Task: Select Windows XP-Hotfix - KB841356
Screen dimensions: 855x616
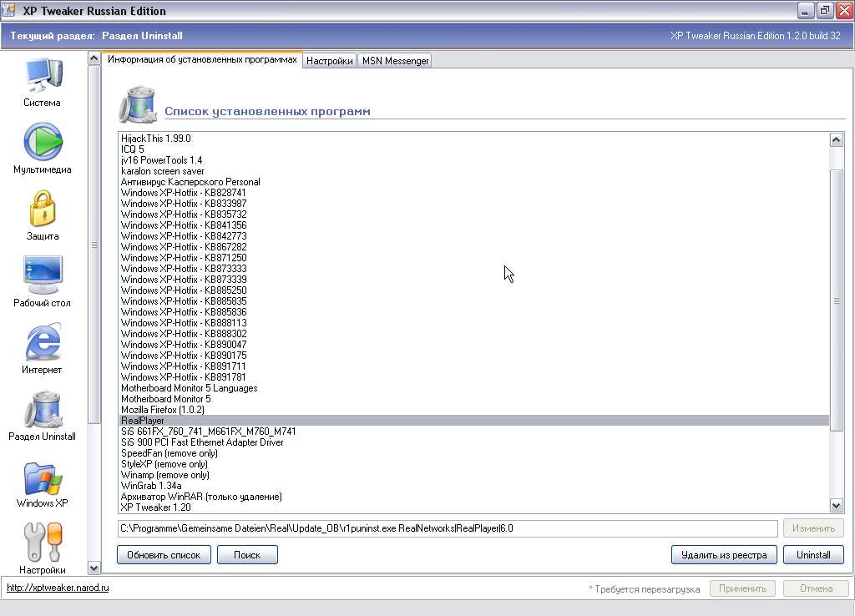Action: (473, 225)
